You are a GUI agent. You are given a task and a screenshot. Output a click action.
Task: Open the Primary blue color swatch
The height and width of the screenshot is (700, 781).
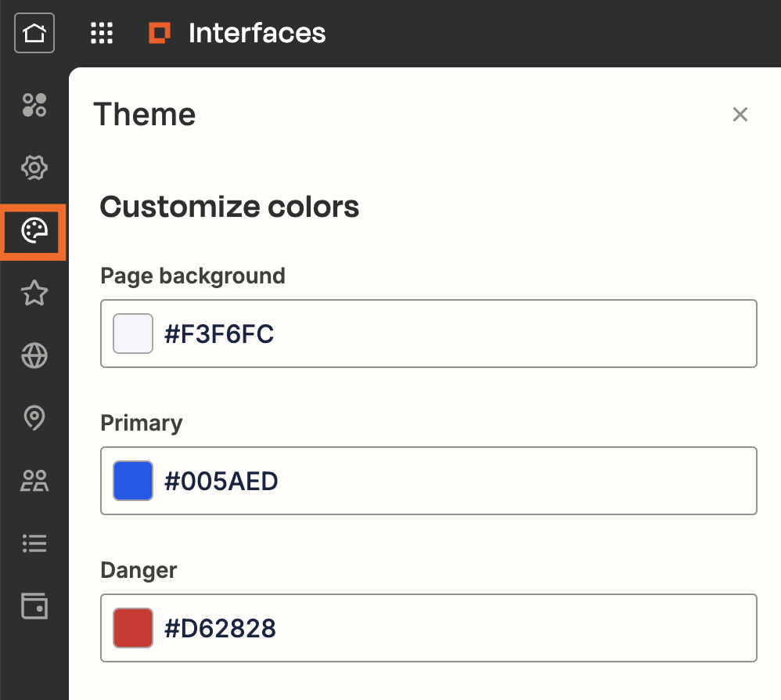click(x=133, y=481)
